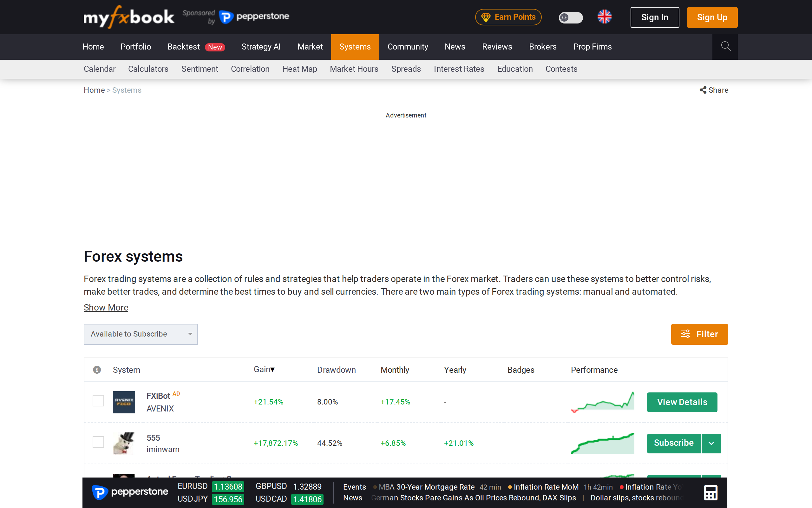Open the Education link
The width and height of the screenshot is (812, 508).
(x=515, y=69)
